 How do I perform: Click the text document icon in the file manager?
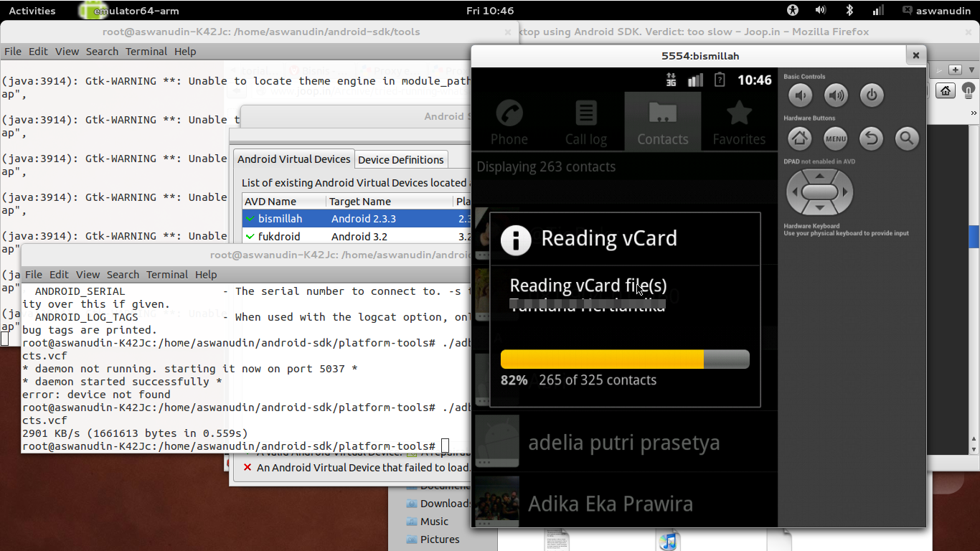coord(557,541)
